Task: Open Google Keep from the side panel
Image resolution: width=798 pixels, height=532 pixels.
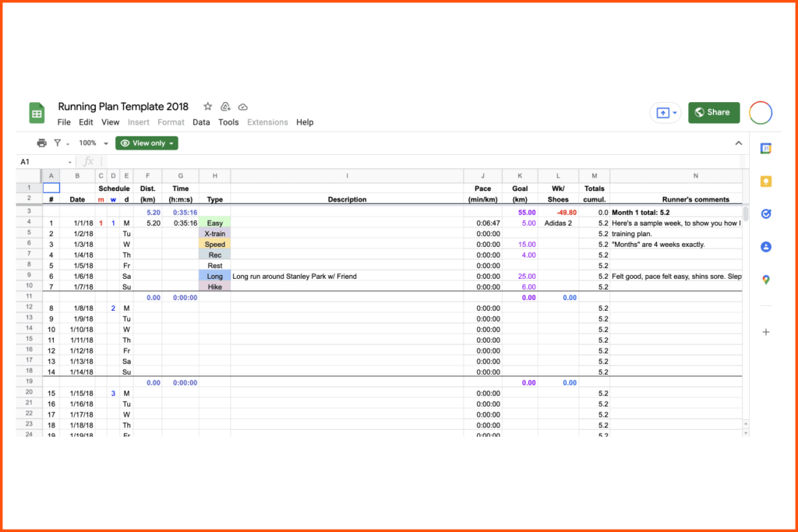Action: (x=766, y=181)
